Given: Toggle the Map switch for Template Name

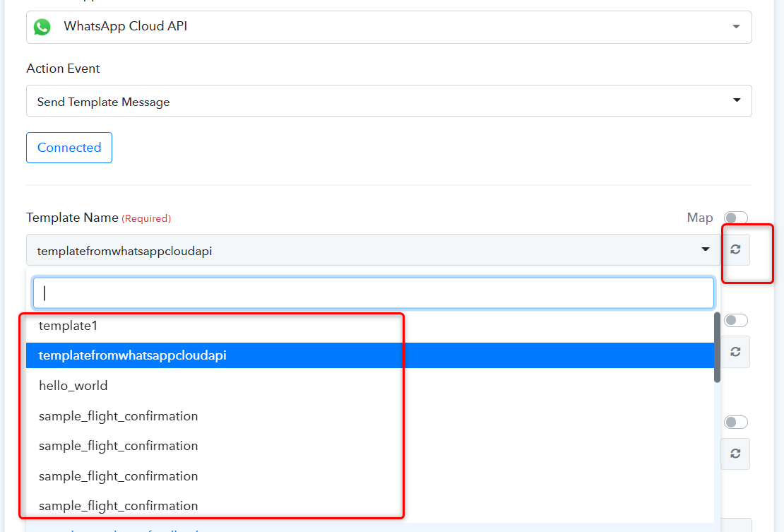Looking at the screenshot, I should coord(735,218).
